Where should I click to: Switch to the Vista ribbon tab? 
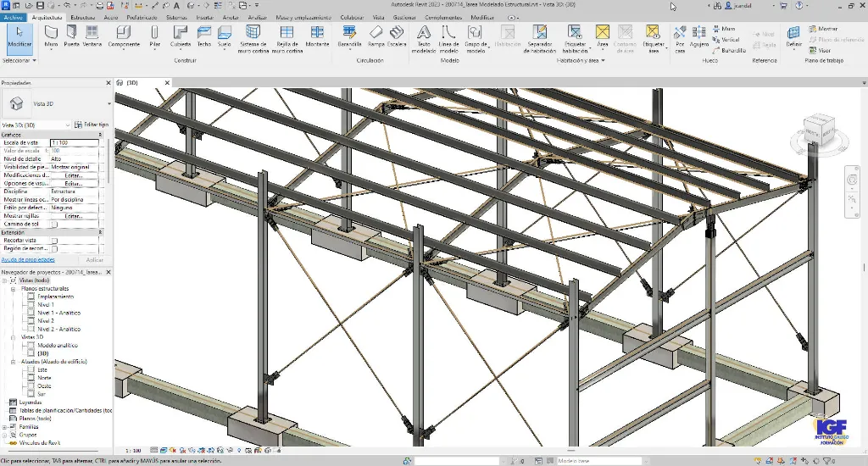[378, 17]
